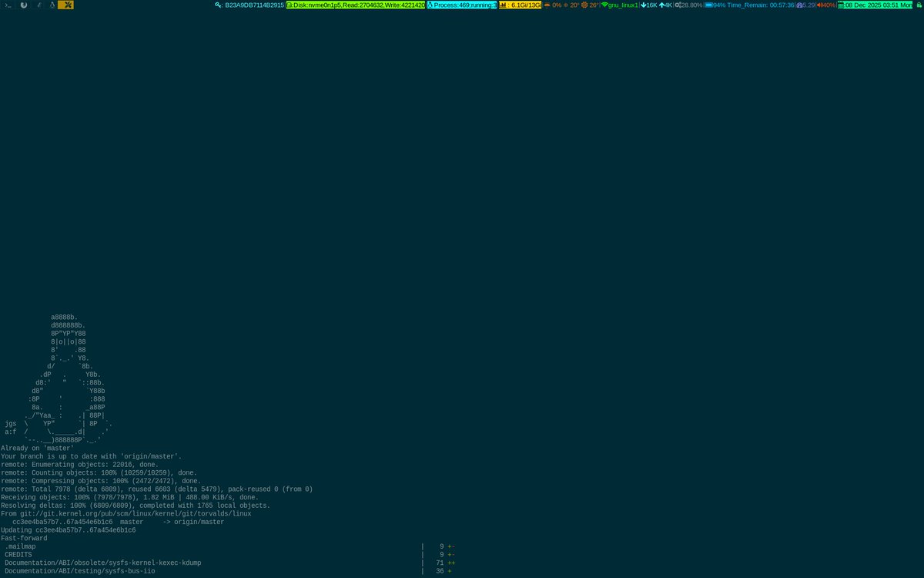Click the Process 469 running status block
Viewport: 924px width, 578px height.
pos(462,5)
